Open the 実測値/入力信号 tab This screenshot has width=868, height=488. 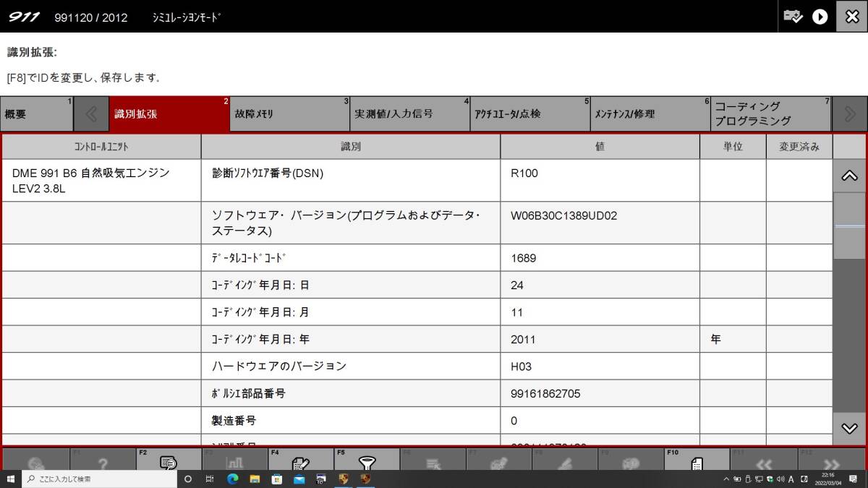pyautogui.click(x=410, y=114)
